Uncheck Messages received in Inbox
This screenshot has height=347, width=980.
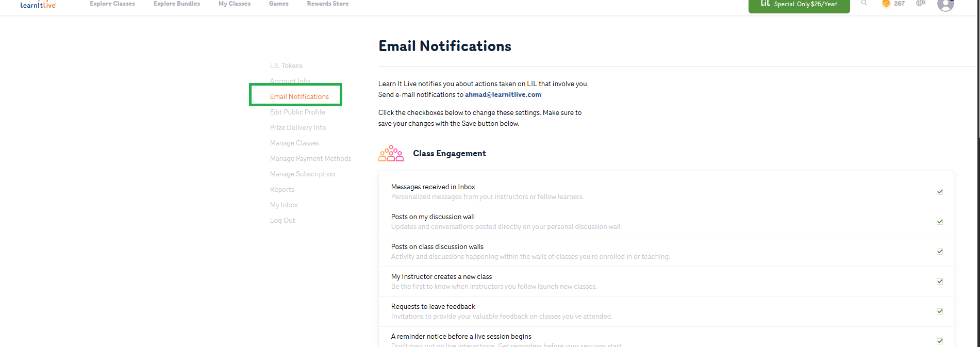pyautogui.click(x=940, y=192)
